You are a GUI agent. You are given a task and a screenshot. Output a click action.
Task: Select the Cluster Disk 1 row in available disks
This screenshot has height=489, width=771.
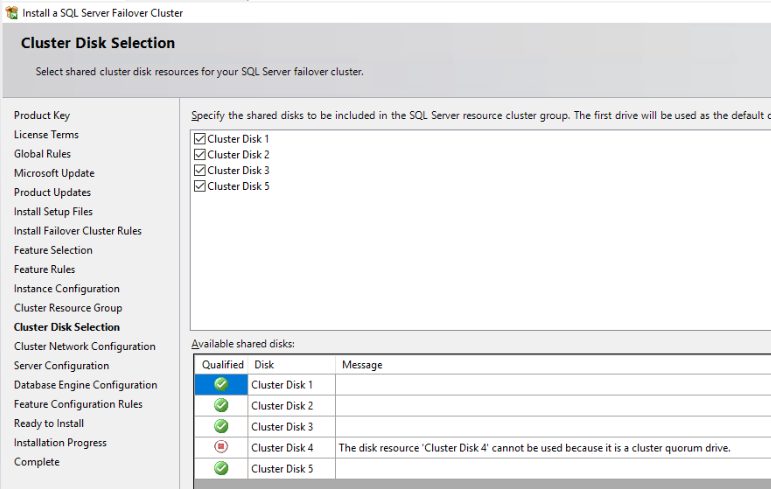tap(483, 385)
